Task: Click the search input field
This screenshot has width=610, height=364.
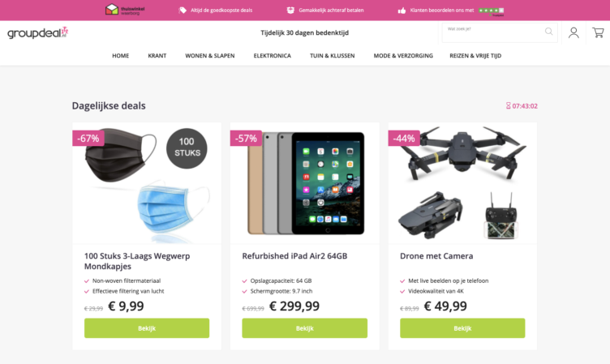Action: tap(491, 32)
